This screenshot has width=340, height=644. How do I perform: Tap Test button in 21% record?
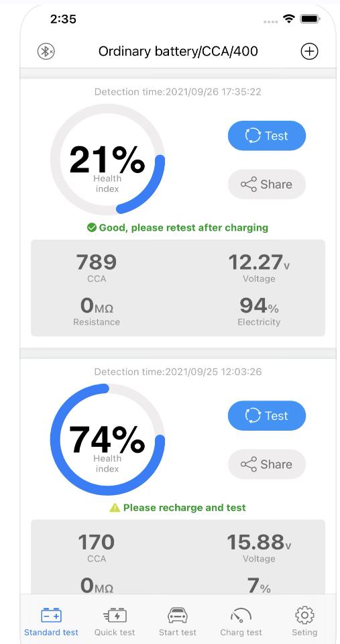267,136
